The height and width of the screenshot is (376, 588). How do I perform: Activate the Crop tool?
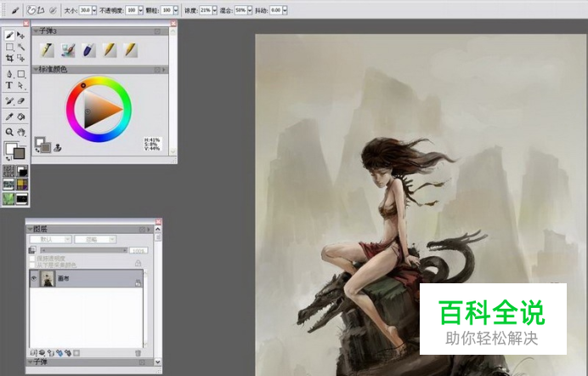(9, 58)
